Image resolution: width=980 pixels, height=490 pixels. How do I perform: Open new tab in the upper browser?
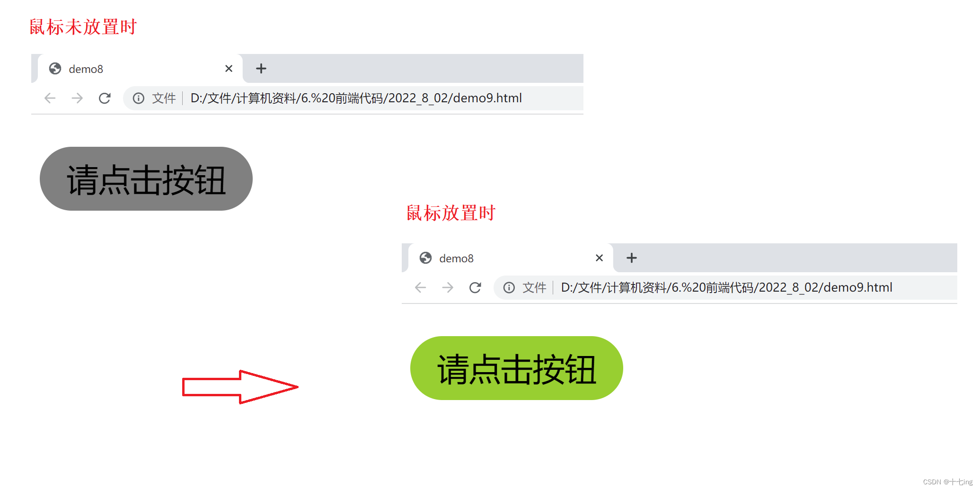tap(261, 69)
